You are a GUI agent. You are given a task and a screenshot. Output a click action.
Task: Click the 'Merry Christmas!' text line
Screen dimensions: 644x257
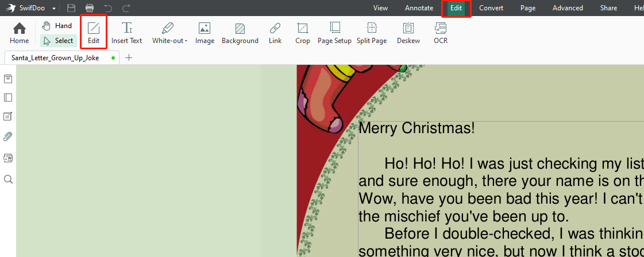[x=417, y=128]
